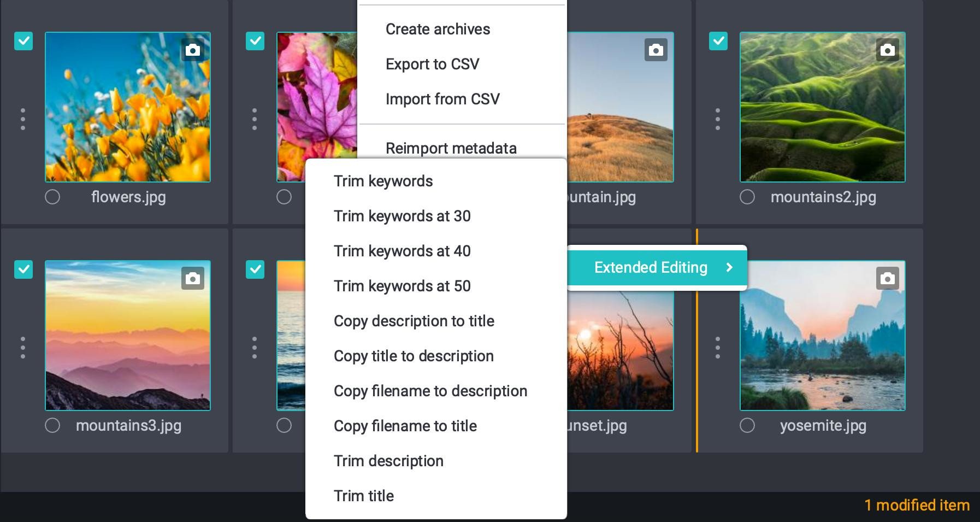Click the Extended Editing button
This screenshot has height=522, width=980.
(x=651, y=268)
